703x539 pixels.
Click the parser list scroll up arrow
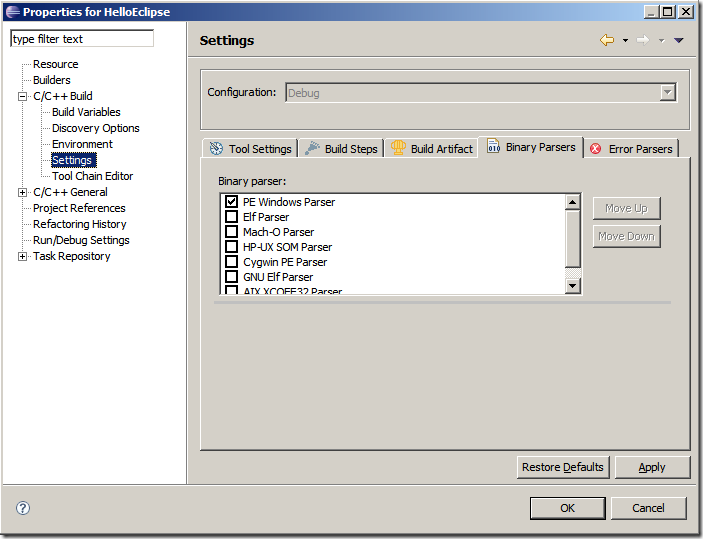pos(573,202)
